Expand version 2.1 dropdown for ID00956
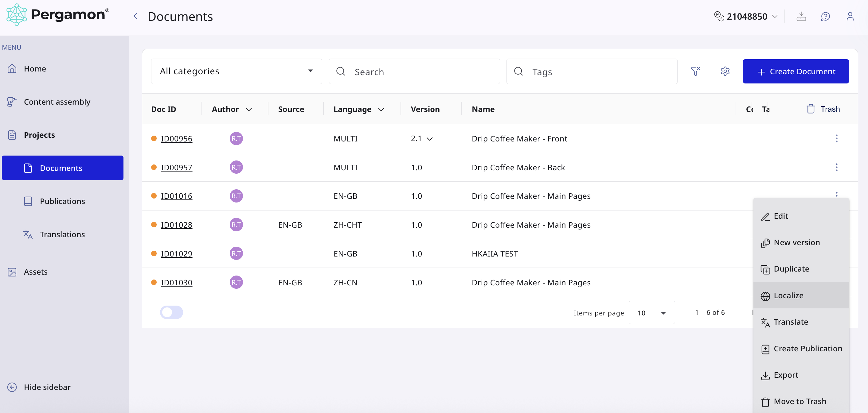This screenshot has height=413, width=868. pyautogui.click(x=430, y=139)
